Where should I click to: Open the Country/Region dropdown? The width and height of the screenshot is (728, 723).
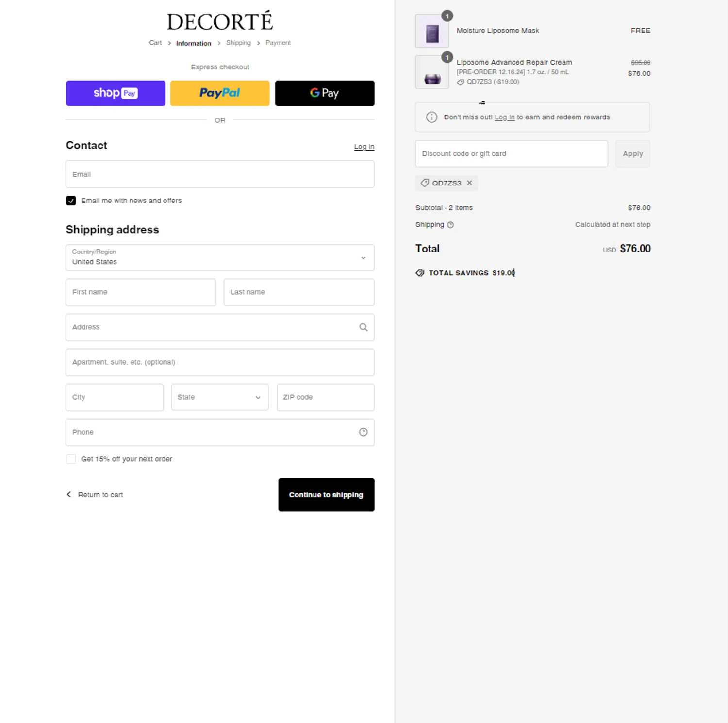click(x=220, y=258)
